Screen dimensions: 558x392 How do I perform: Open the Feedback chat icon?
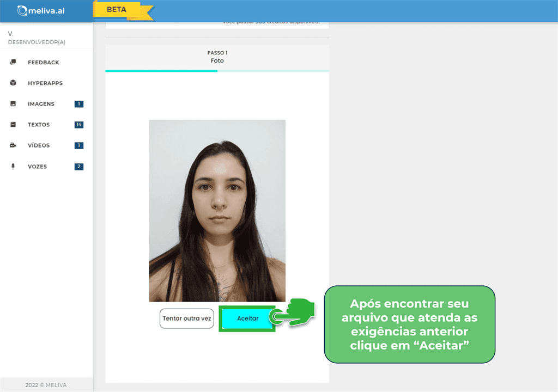click(13, 62)
